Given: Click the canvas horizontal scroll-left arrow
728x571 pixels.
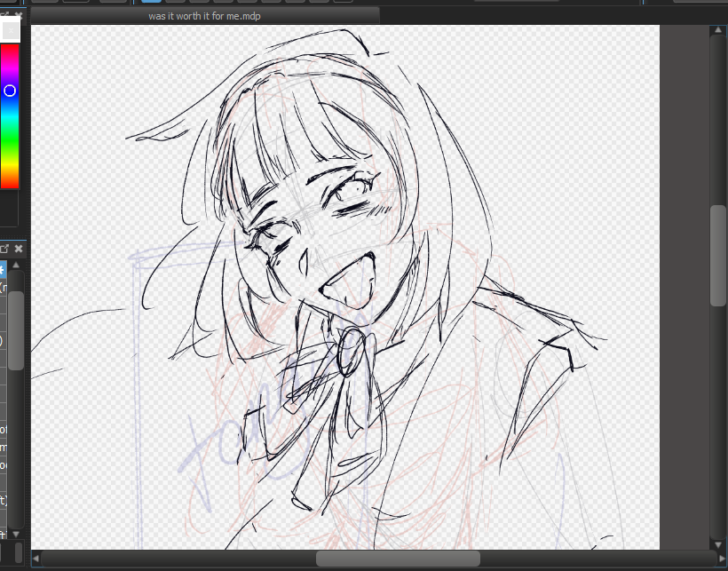Looking at the screenshot, I should [x=36, y=558].
